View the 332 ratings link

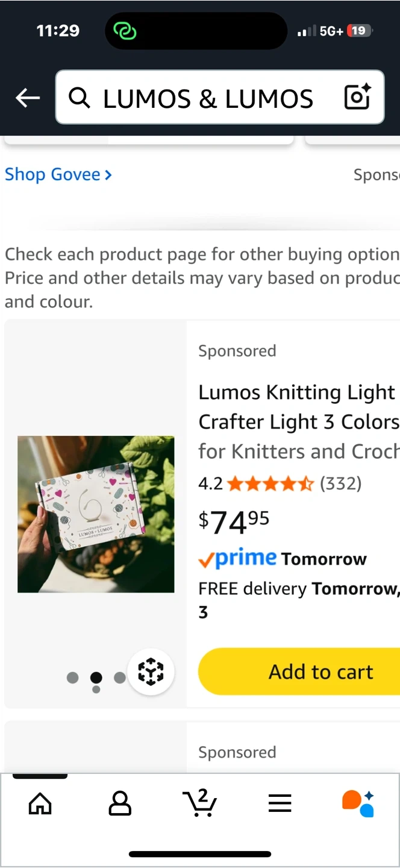pyautogui.click(x=341, y=483)
